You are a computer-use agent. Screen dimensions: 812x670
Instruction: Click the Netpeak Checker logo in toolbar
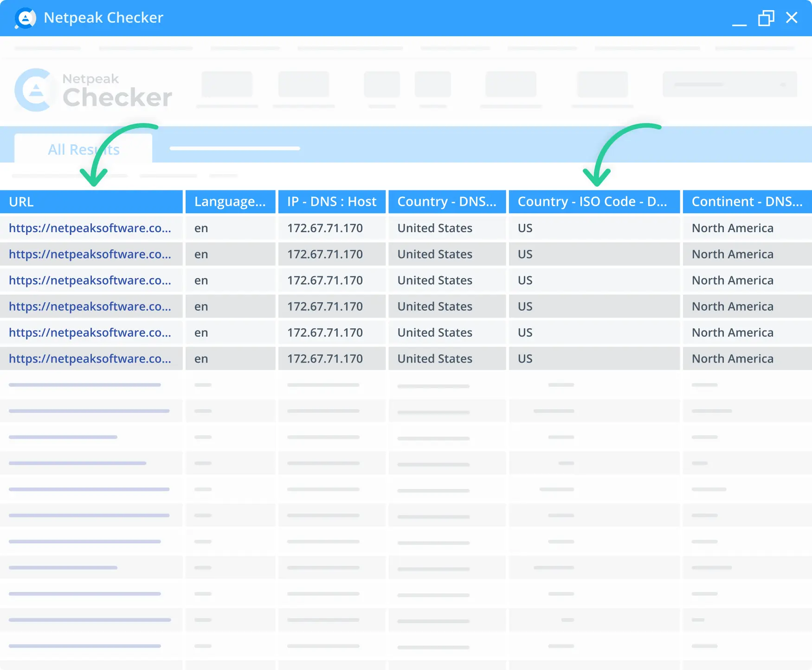tap(93, 90)
